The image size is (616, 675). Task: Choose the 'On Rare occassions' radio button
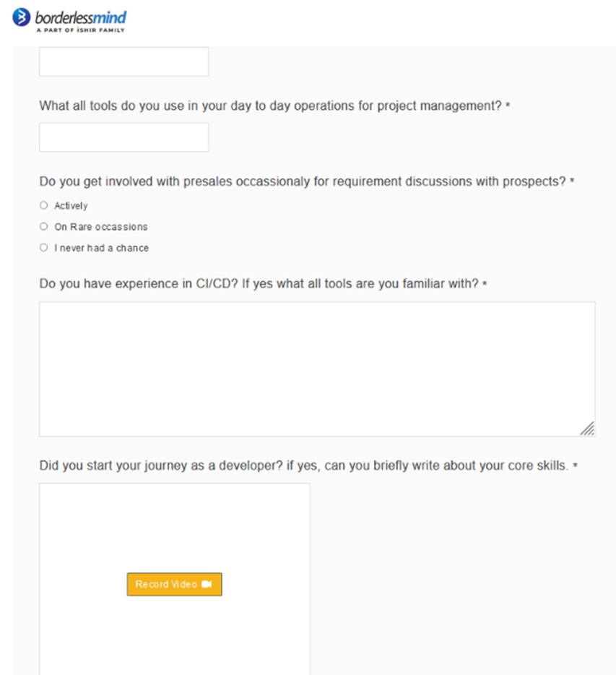click(x=44, y=226)
